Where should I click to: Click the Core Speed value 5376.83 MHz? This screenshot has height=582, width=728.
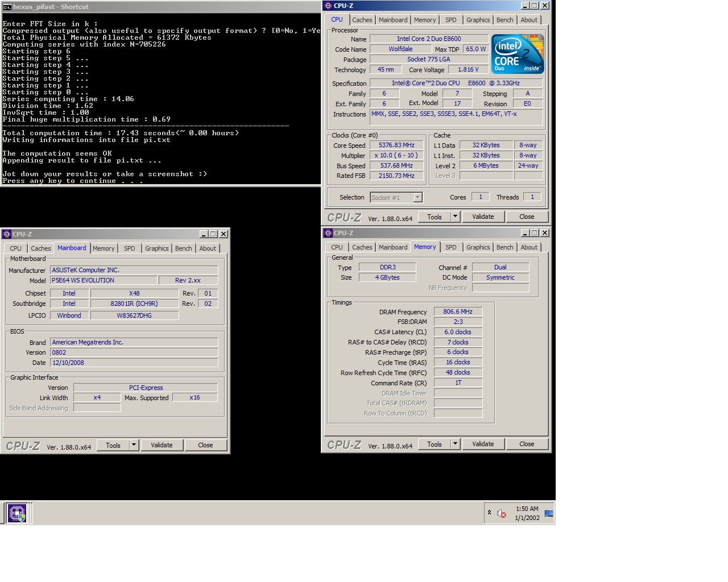(396, 145)
